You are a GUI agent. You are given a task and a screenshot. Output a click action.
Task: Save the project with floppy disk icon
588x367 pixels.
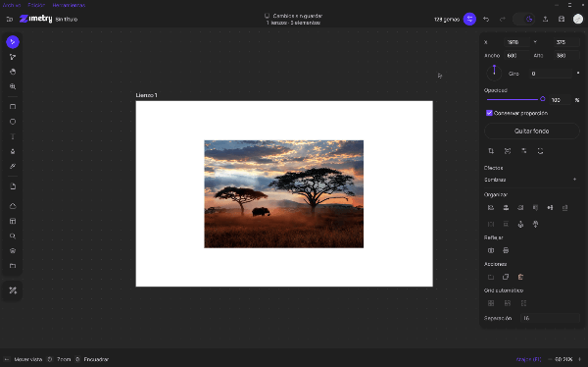562,19
